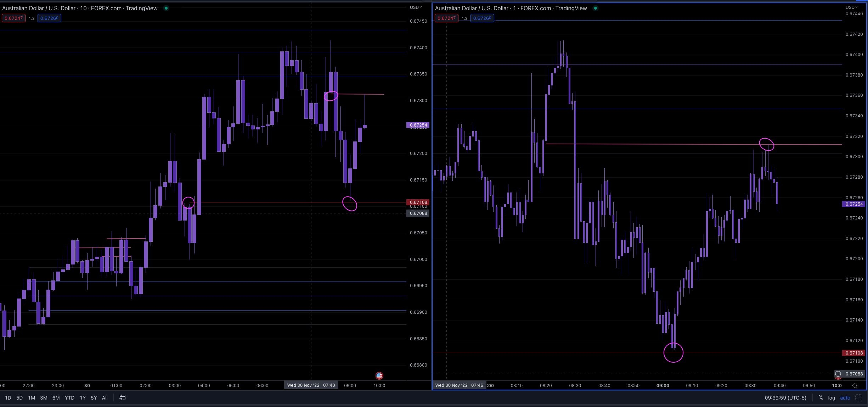Screen dimensions: 868x407
Task: Enter fullscreen mode from the bottom toolbar
Action: click(858, 397)
